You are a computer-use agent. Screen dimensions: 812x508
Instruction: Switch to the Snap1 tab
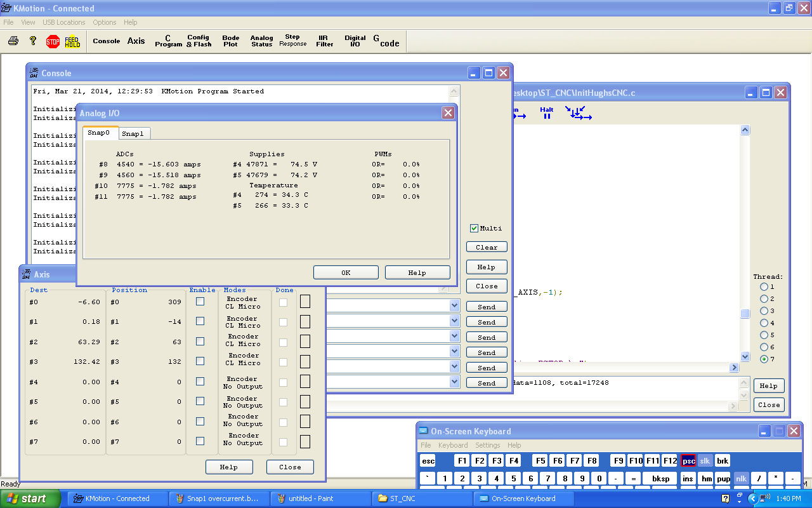pyautogui.click(x=133, y=133)
